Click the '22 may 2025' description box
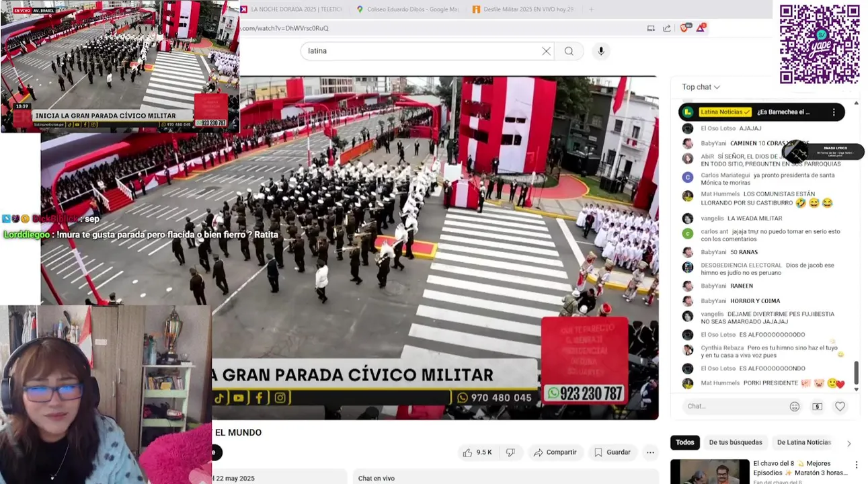Viewport: 868px width, 484px height. coord(280,477)
